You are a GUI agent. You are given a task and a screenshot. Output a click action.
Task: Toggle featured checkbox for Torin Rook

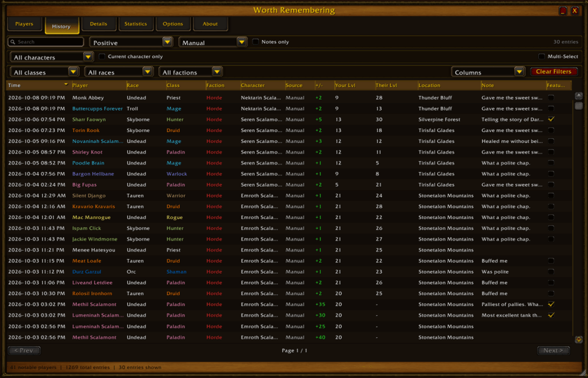pos(551,130)
